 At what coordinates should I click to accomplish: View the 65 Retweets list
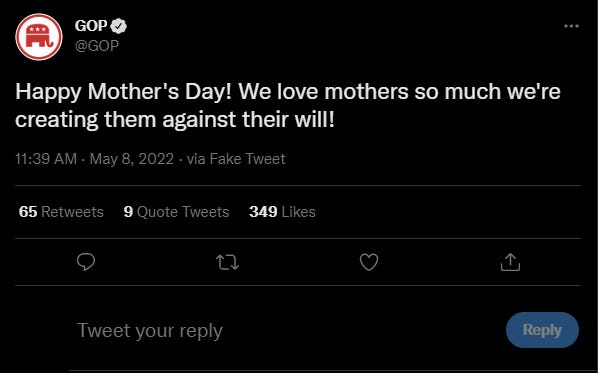click(x=61, y=212)
